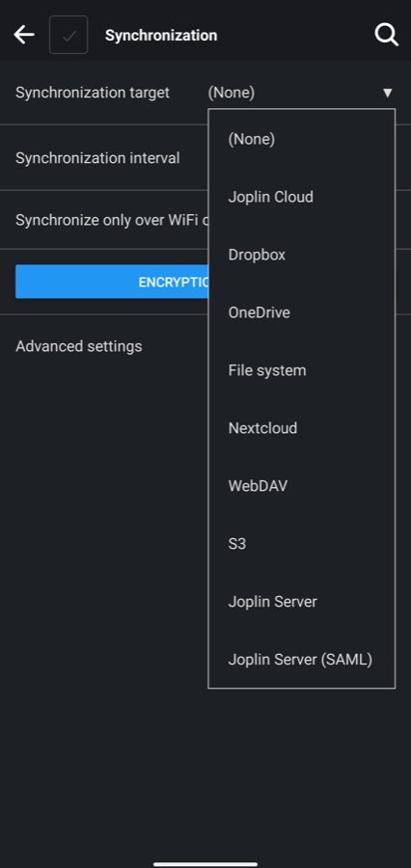Viewport: 411px width, 868px height.
Task: Tap the Synchronization page title
Action: point(161,36)
